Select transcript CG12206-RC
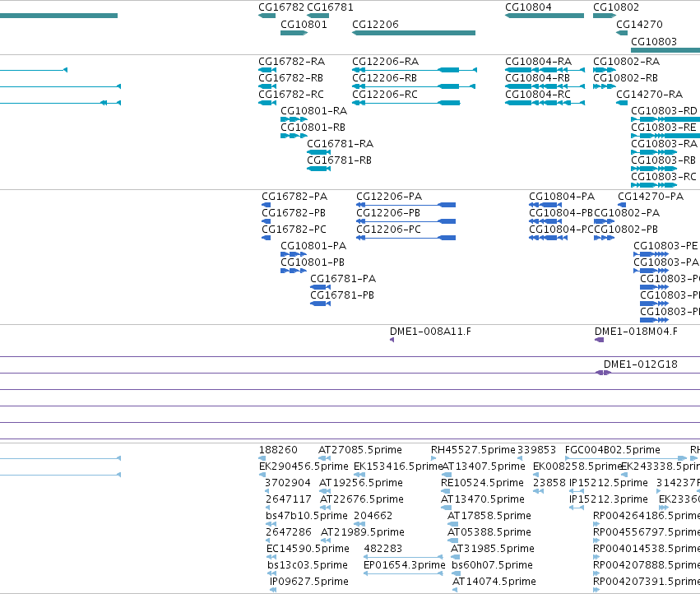Viewport: 700px width, 594px height. (x=385, y=95)
